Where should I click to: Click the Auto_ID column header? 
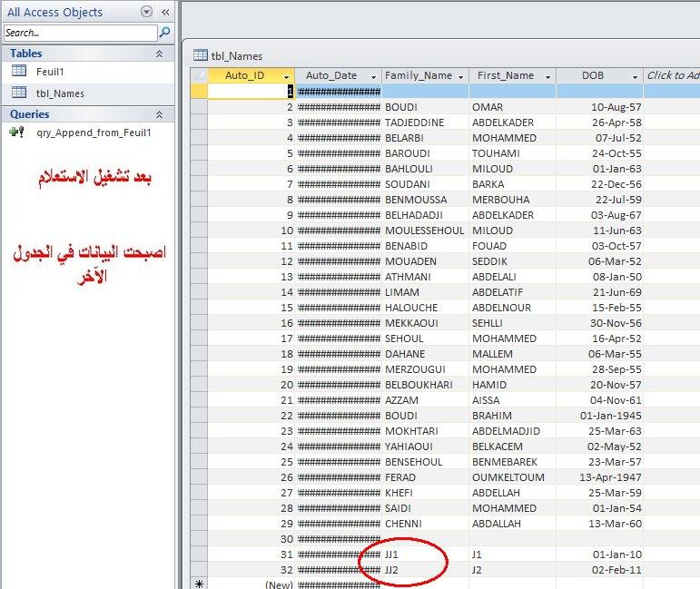pos(251,76)
